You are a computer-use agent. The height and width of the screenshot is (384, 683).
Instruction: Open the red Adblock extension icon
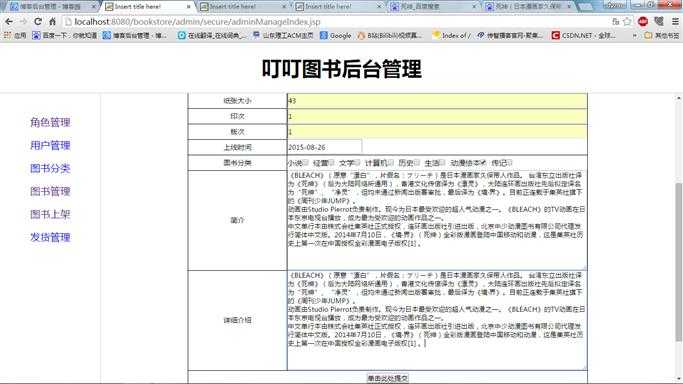[x=643, y=21]
